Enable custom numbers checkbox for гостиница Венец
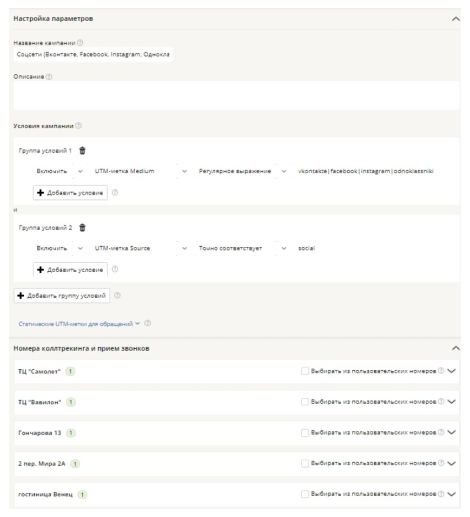 [x=305, y=494]
